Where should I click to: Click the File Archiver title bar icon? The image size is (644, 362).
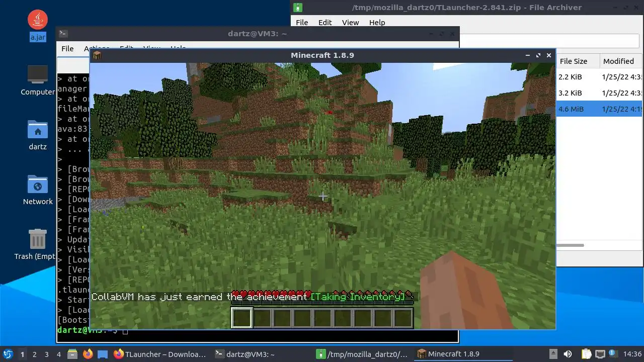coord(298,8)
